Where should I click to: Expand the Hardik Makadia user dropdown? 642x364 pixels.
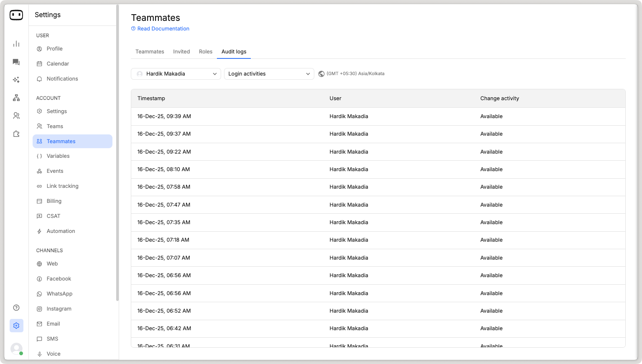tap(176, 74)
